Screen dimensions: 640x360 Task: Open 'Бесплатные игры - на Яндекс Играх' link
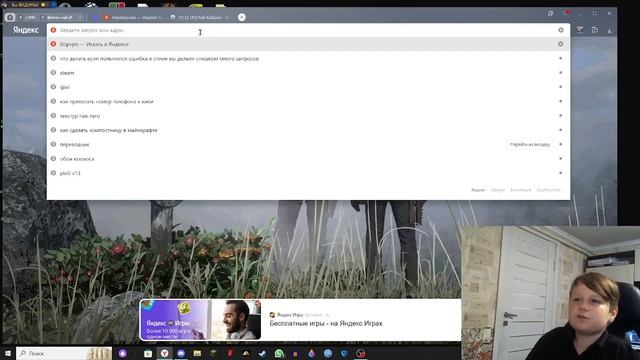[x=326, y=323]
